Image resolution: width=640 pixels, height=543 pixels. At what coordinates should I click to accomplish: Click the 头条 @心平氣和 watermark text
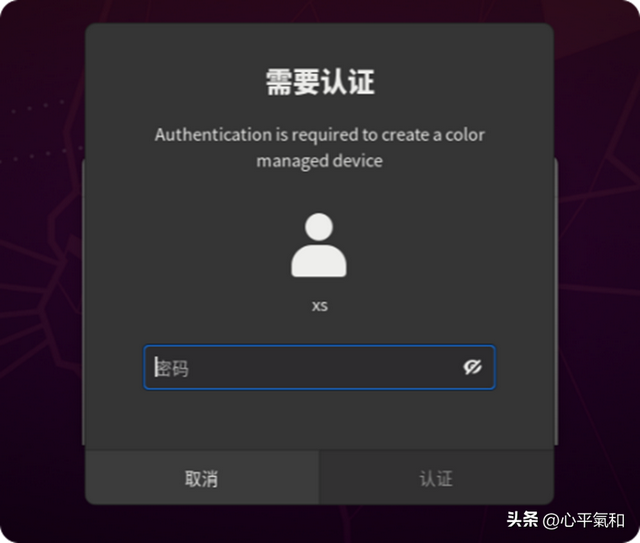(x=565, y=520)
